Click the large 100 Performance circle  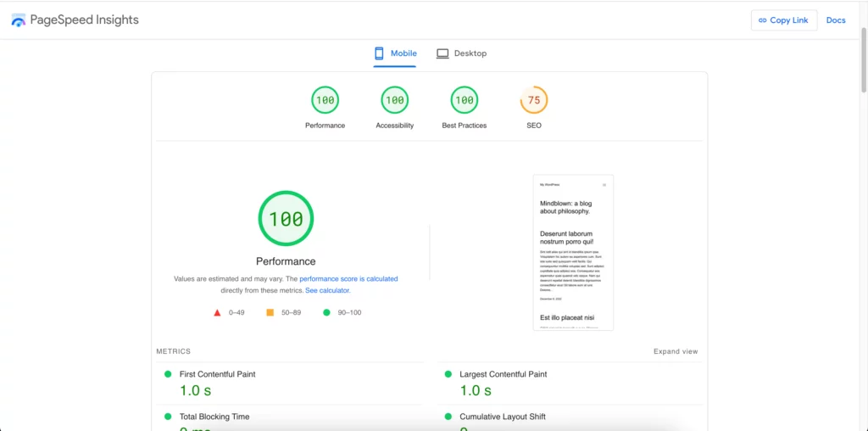tap(286, 219)
